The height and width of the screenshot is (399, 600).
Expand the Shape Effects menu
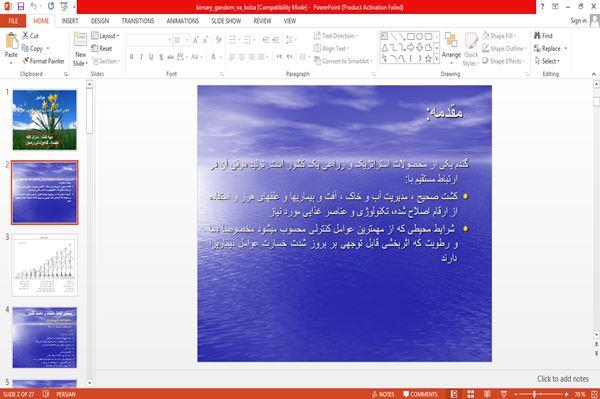pyautogui.click(x=504, y=61)
